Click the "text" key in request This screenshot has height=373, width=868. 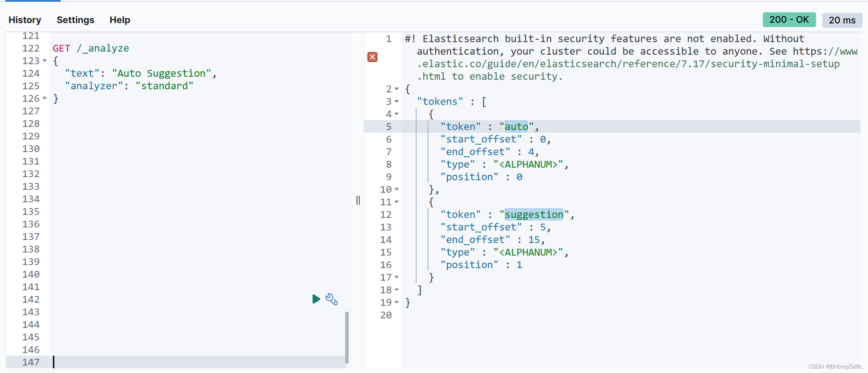coord(82,73)
